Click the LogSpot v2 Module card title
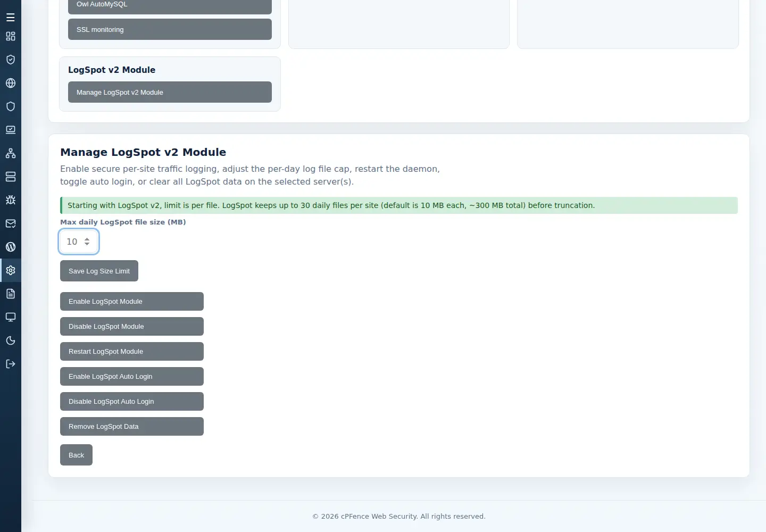 112,70
